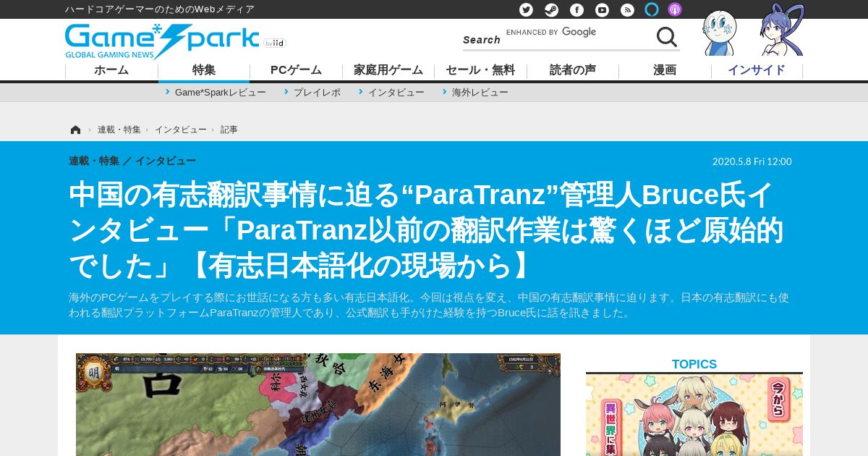Click the 'by iid' badge beside the logo
The height and width of the screenshot is (456, 868).
tap(275, 43)
